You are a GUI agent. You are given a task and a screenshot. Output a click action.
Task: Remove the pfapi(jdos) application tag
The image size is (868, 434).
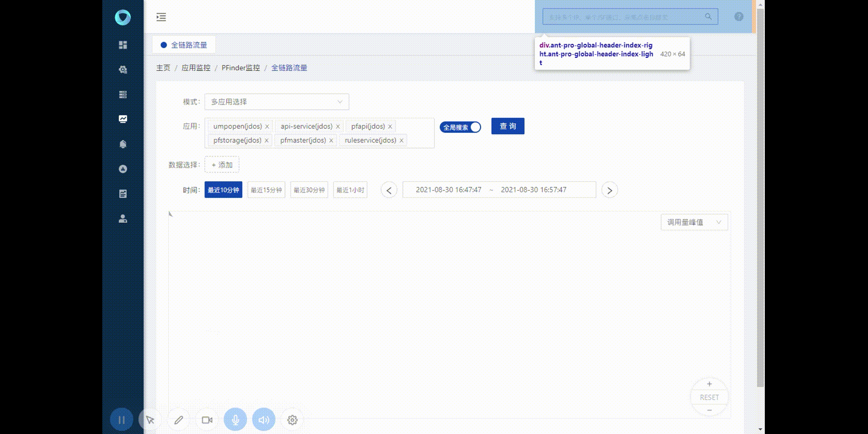[x=390, y=127]
